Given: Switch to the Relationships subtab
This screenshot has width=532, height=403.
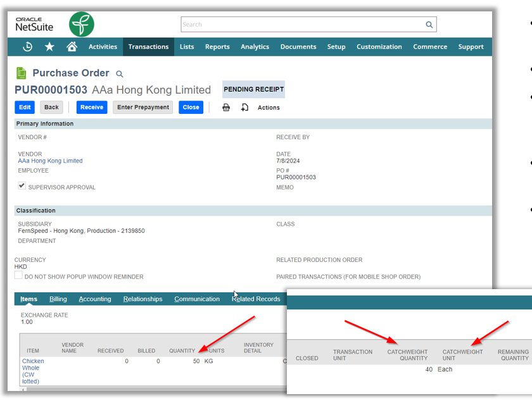Looking at the screenshot, I should point(143,299).
